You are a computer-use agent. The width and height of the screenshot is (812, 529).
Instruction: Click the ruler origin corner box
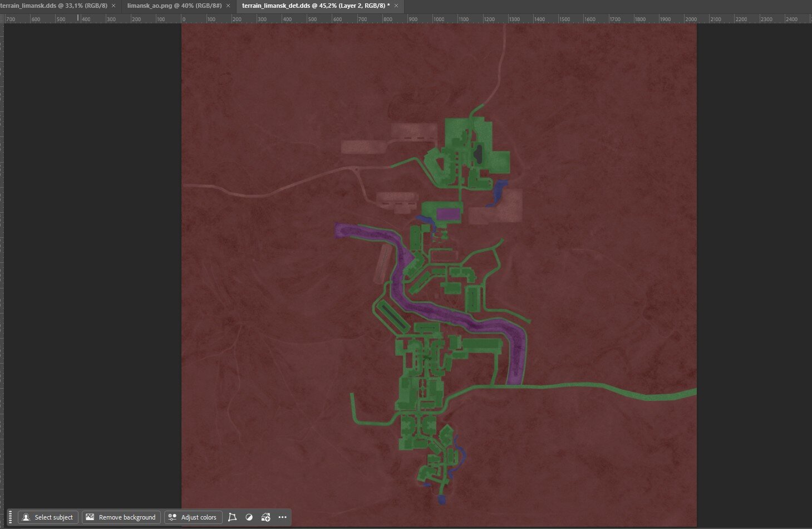click(x=2, y=19)
